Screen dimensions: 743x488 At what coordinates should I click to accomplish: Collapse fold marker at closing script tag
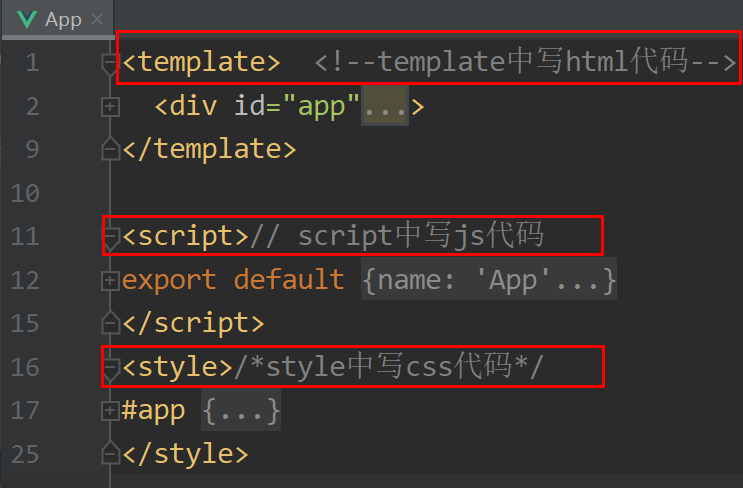pyautogui.click(x=110, y=323)
